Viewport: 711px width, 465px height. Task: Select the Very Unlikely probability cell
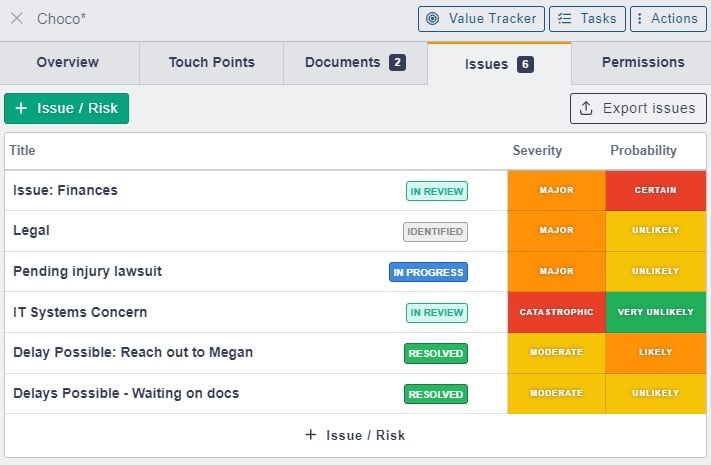point(655,312)
